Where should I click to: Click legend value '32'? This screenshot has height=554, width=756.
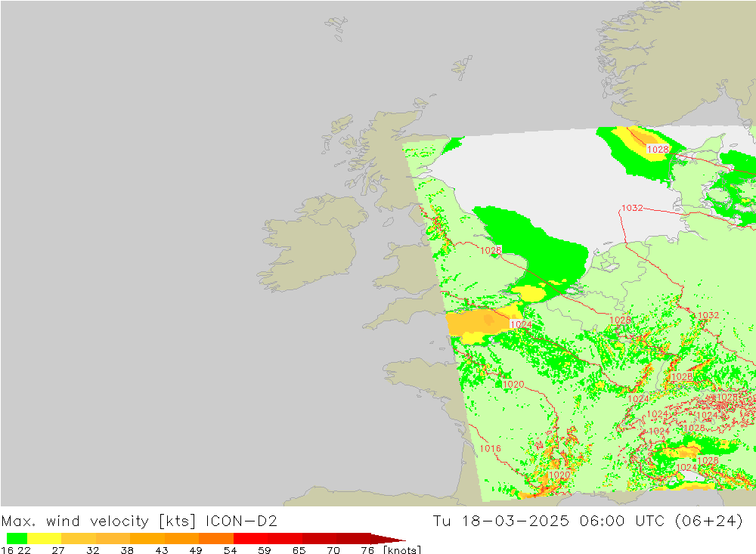tap(92, 550)
